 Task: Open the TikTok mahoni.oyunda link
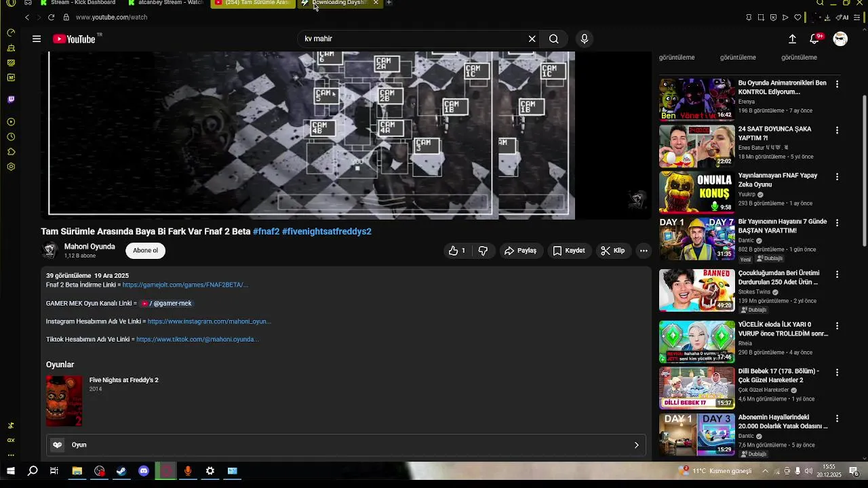click(x=197, y=340)
